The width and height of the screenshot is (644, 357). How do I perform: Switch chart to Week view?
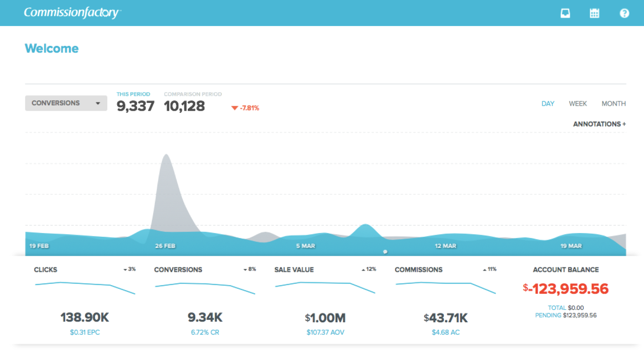point(578,104)
